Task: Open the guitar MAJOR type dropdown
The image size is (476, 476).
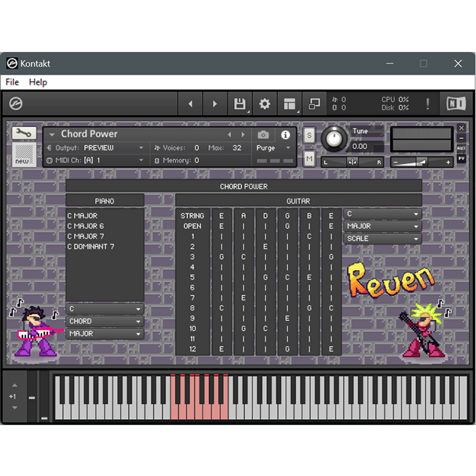Action: pos(383,226)
